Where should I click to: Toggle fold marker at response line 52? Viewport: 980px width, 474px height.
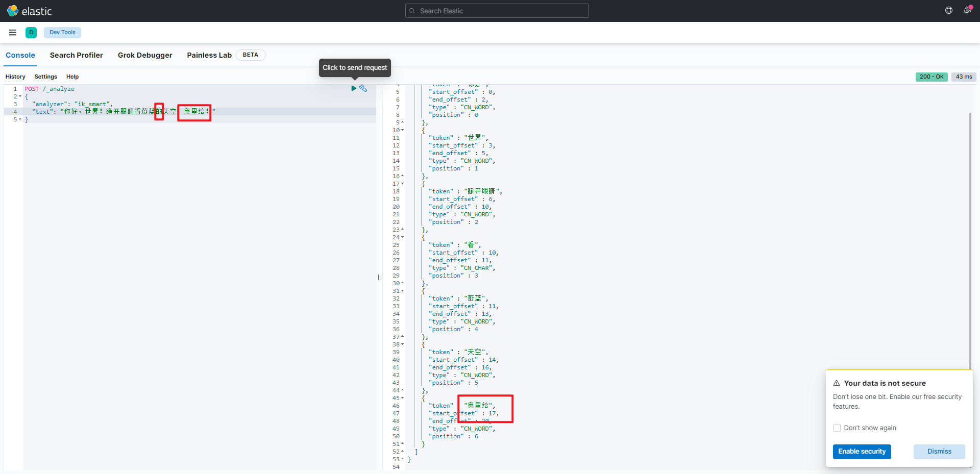(402, 452)
